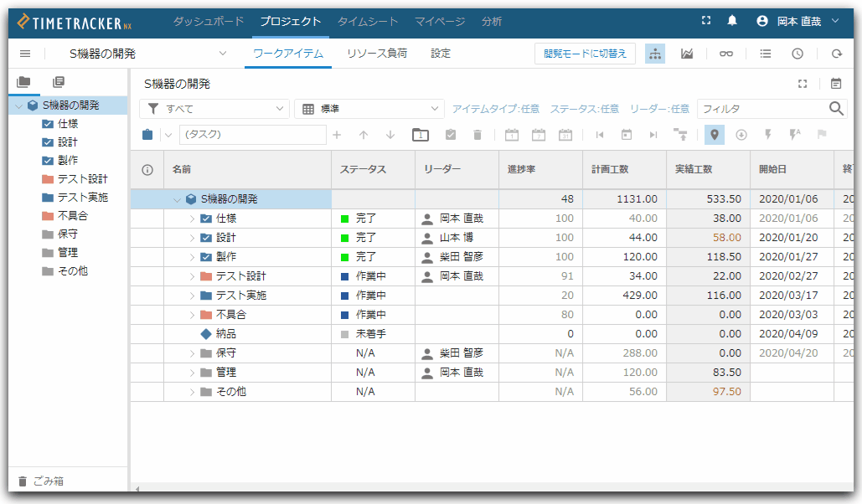Image resolution: width=862 pixels, height=504 pixels.
Task: Collapse the S機器の開発 table root row
Action: point(177,199)
